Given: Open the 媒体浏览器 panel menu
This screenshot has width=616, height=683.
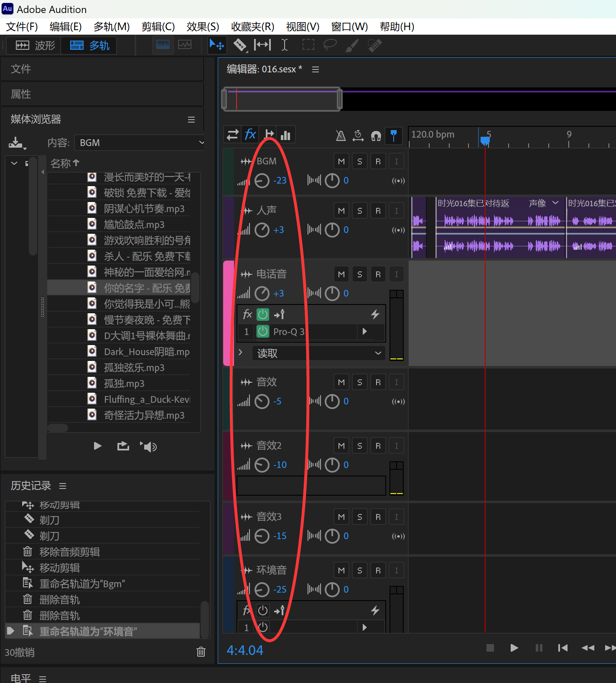Looking at the screenshot, I should tap(191, 120).
